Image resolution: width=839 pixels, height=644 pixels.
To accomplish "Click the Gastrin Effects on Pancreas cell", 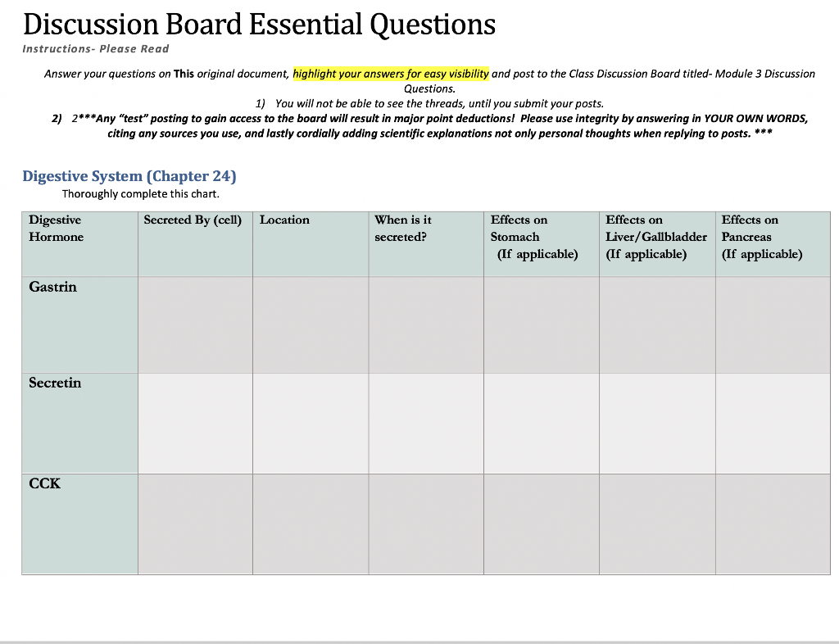I will point(773,324).
